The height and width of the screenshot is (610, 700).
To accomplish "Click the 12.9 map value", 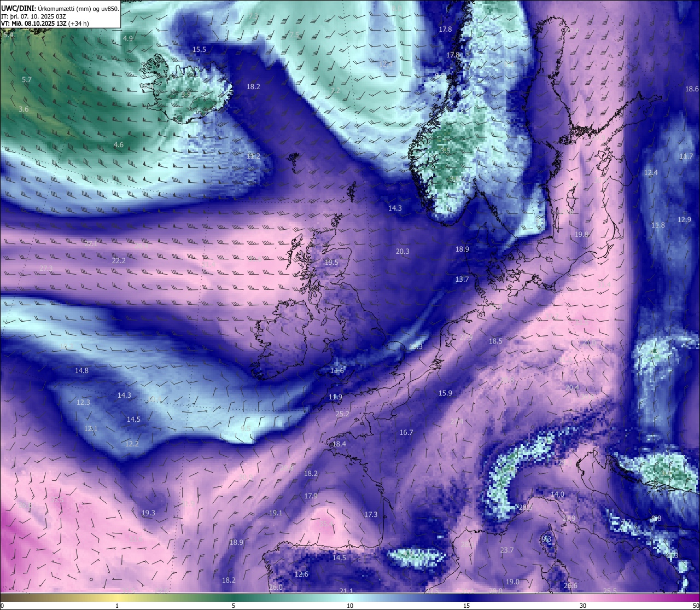I will [x=684, y=219].
